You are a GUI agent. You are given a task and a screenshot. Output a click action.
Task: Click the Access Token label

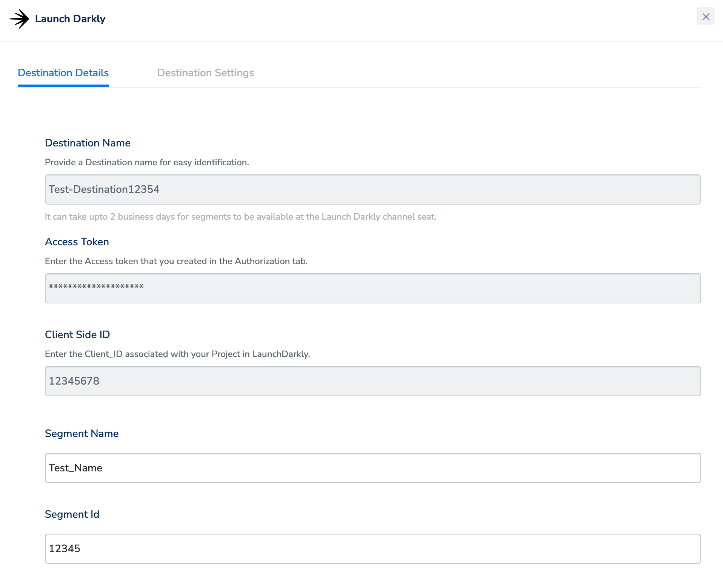[x=77, y=242]
